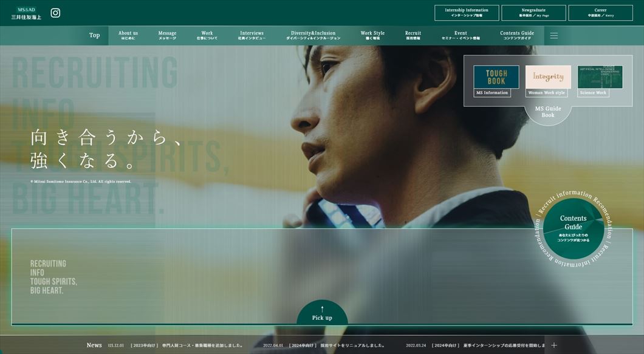Viewport: 644px width, 354px height.
Task: Navigate to Diversity&Inclusion section
Action: tap(313, 35)
